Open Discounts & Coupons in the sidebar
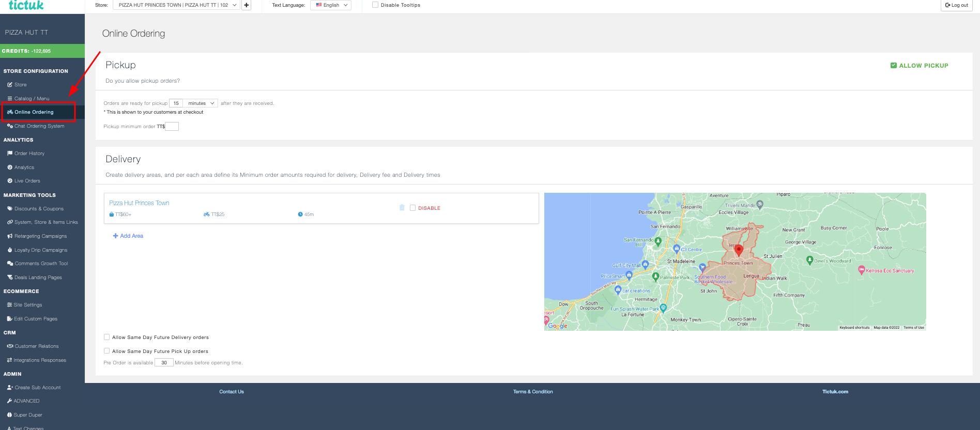 coord(39,209)
